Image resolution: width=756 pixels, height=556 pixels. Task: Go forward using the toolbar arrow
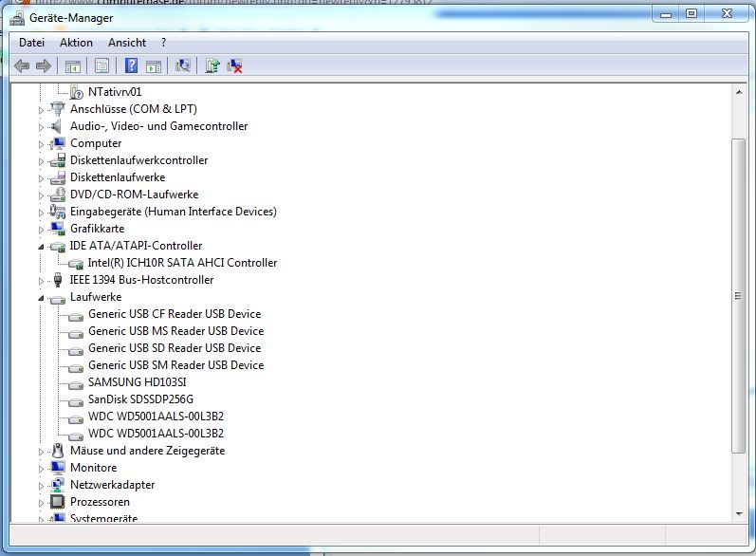(x=44, y=65)
